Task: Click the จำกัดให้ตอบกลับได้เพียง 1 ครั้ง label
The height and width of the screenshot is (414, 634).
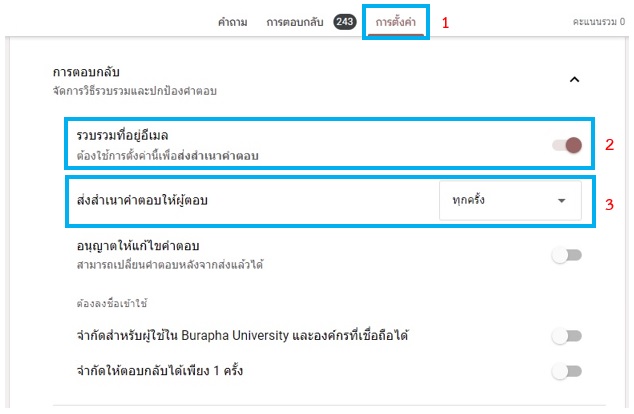Action: 160,372
